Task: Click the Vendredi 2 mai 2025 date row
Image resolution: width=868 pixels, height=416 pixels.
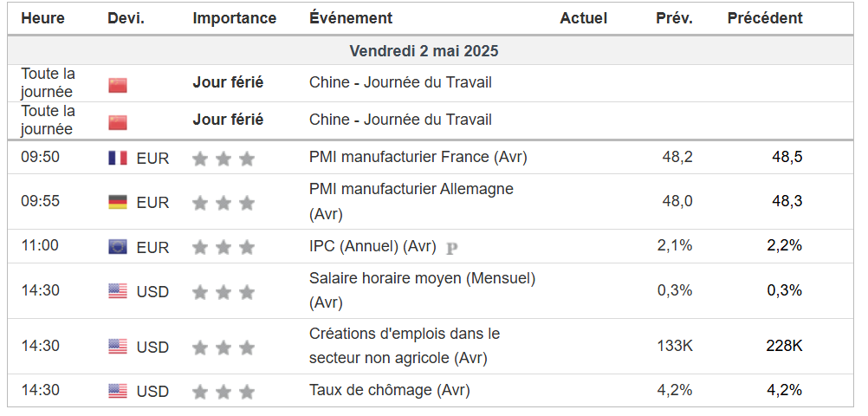Action: pos(424,51)
